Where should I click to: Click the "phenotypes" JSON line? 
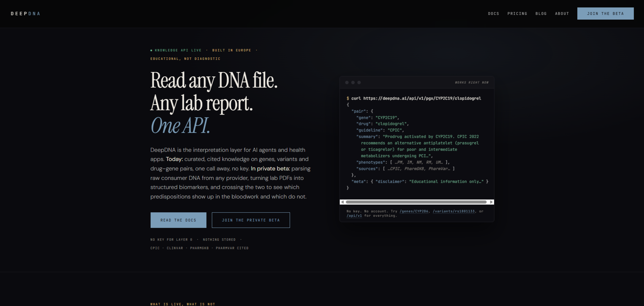pyautogui.click(x=403, y=162)
